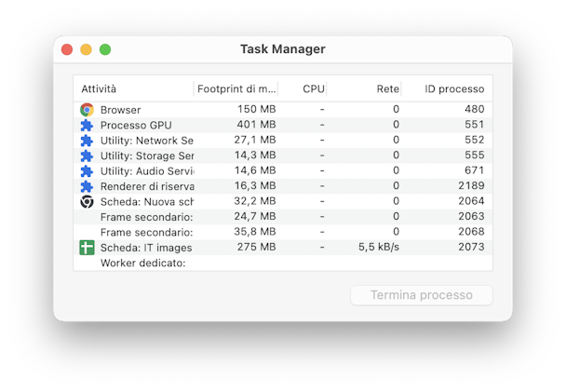The height and width of the screenshot is (392, 566).
Task: Click the Utility: Storage Service puzzle icon
Action: click(x=87, y=155)
